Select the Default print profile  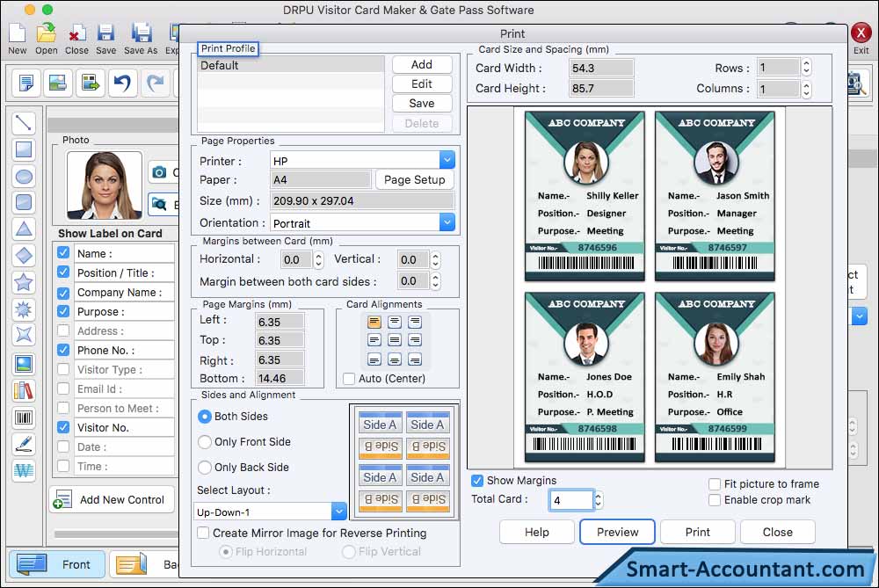pos(291,65)
